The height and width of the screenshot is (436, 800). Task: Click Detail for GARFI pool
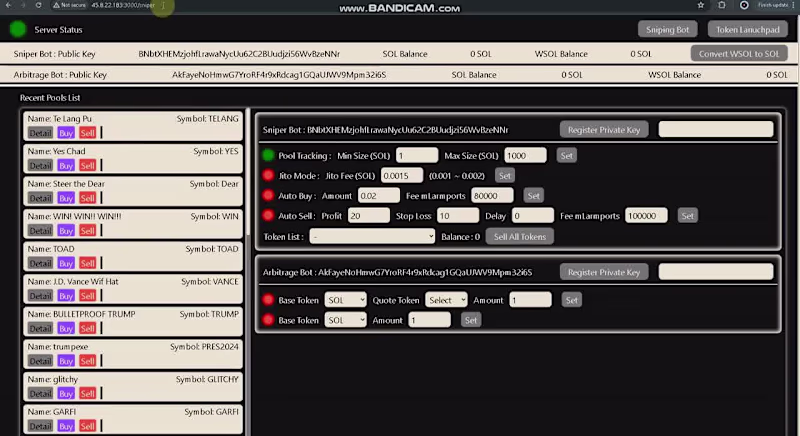coord(40,426)
